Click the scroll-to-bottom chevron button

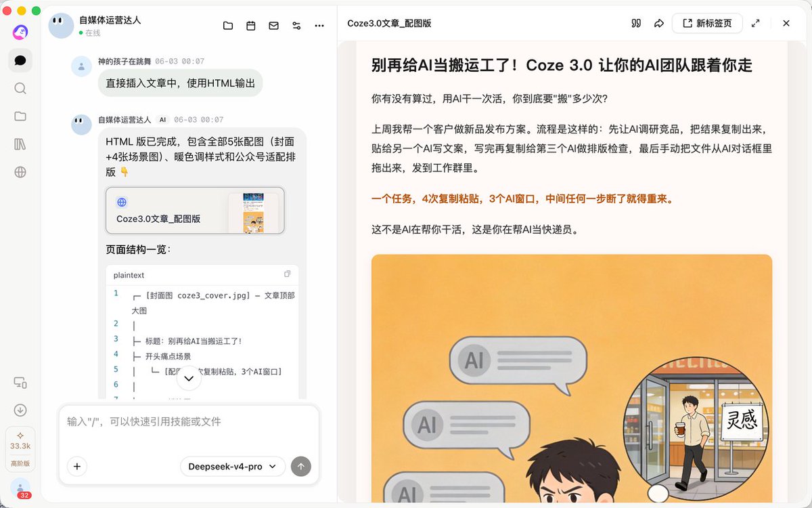click(189, 379)
